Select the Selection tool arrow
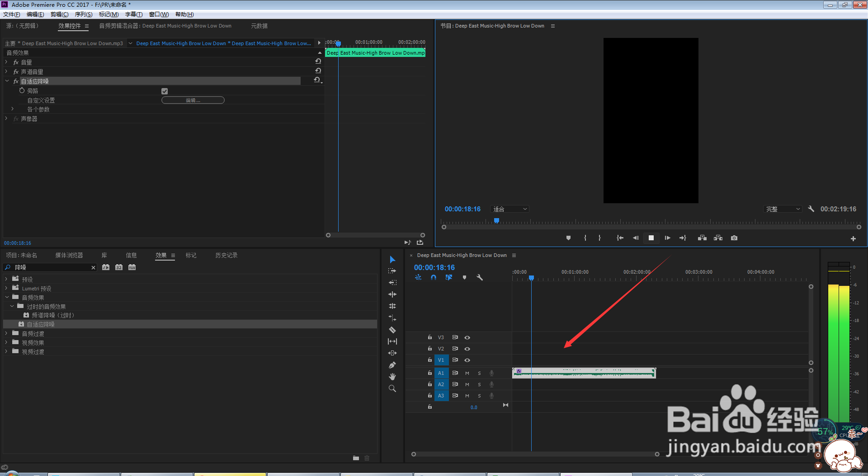Screen dimensions: 868x476 coord(392,259)
